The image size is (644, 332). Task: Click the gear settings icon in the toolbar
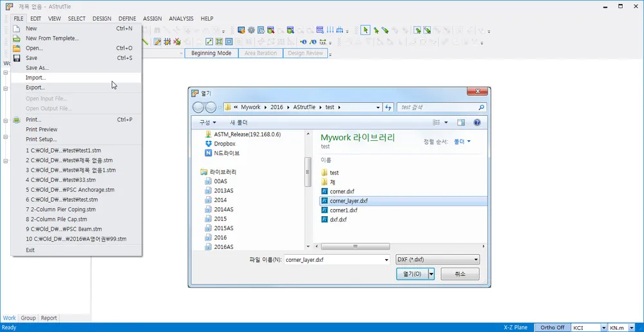pyautogui.click(x=251, y=30)
